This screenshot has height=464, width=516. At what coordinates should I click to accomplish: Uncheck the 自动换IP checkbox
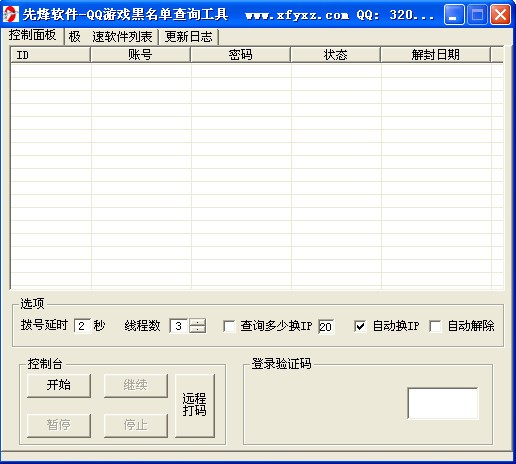[x=360, y=326]
